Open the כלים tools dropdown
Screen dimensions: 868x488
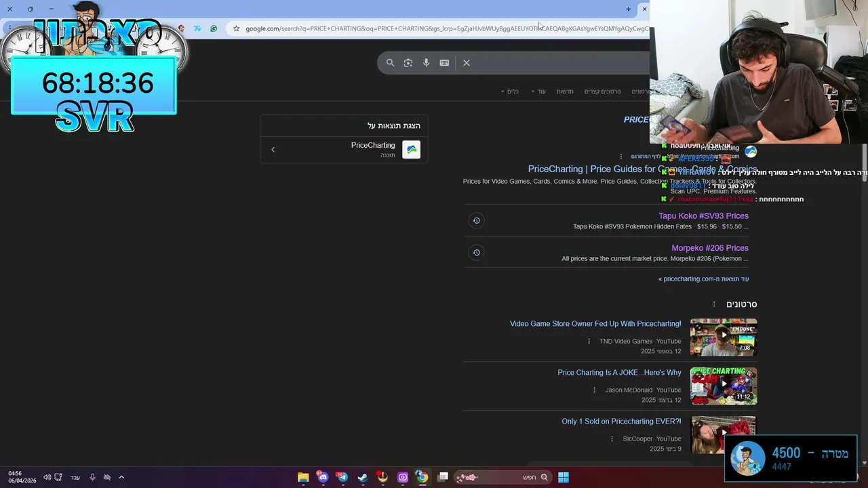tap(510, 91)
